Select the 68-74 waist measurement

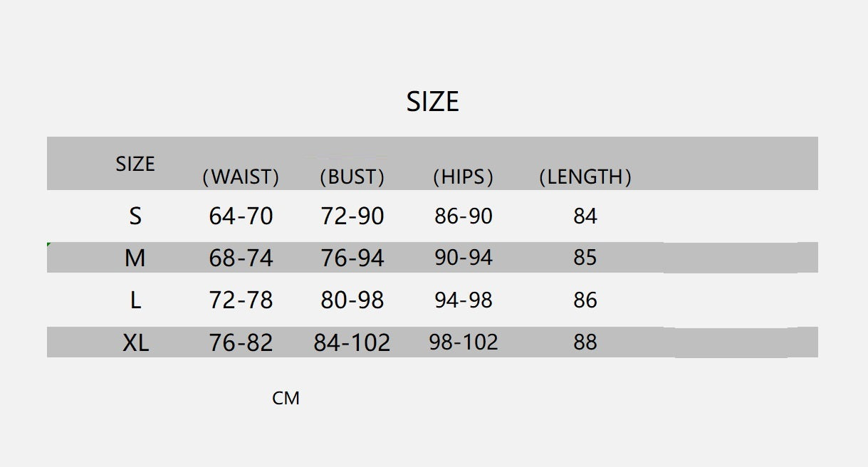click(241, 258)
